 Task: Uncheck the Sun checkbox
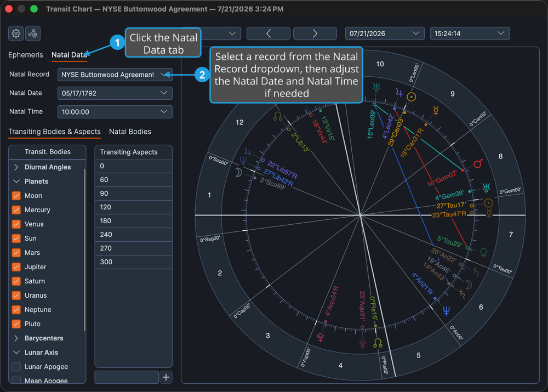[x=16, y=238]
